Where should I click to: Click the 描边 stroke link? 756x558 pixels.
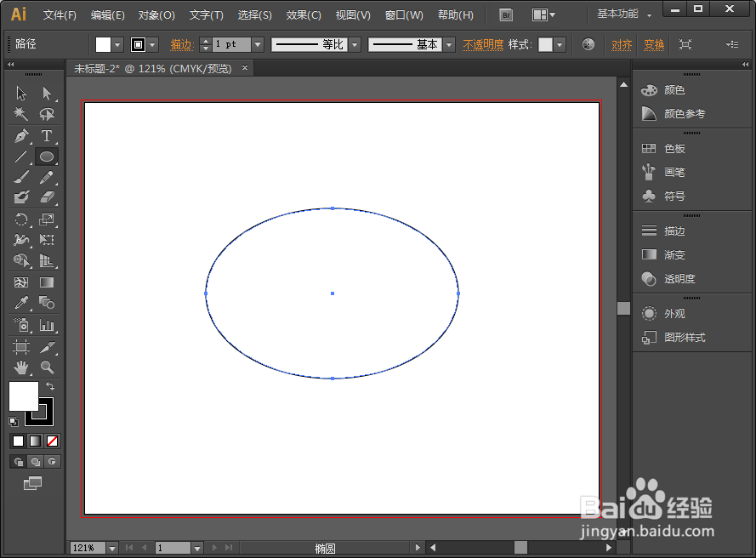(x=182, y=45)
